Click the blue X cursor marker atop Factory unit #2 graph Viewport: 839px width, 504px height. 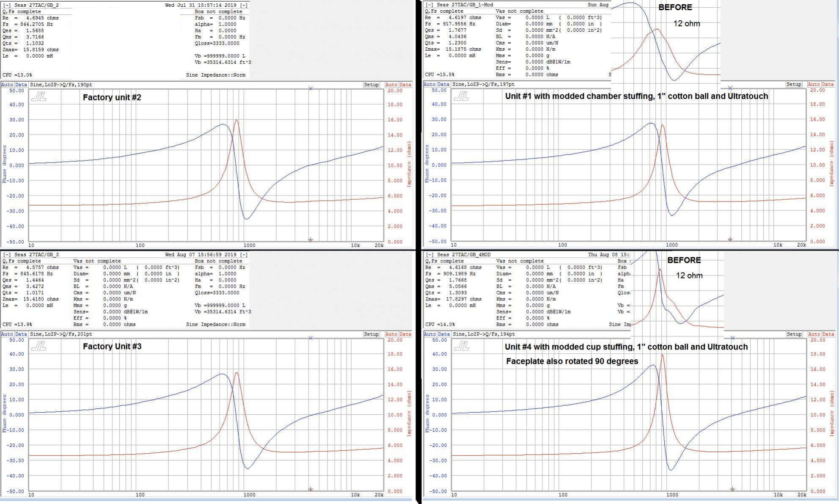pos(311,88)
